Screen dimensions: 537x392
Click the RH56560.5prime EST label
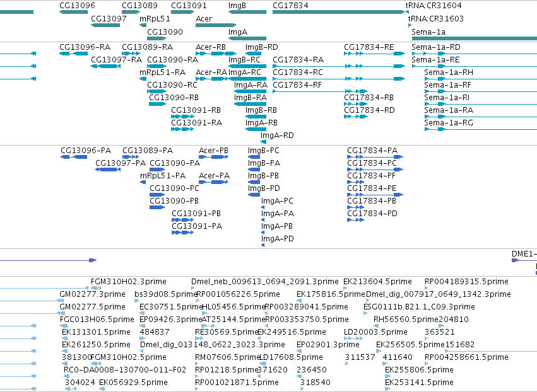click(x=406, y=320)
